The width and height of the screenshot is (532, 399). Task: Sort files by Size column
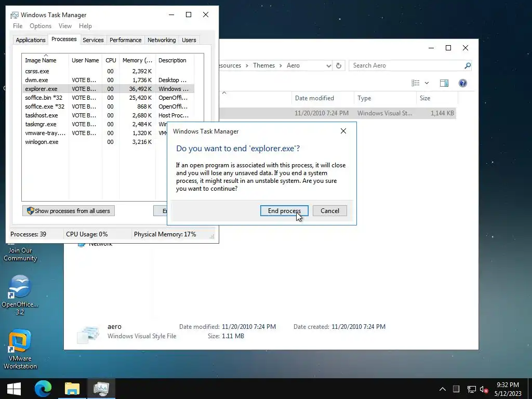[437, 98]
